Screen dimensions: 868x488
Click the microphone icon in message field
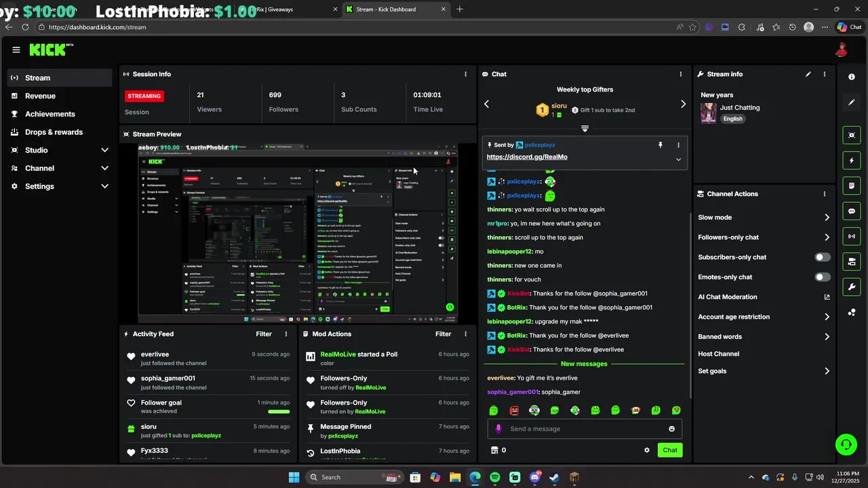tap(498, 429)
